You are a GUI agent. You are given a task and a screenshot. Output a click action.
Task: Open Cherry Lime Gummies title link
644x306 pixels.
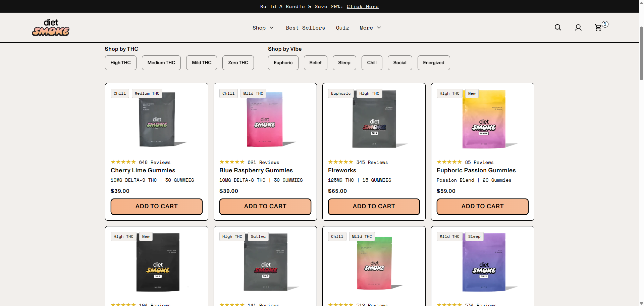click(x=143, y=171)
